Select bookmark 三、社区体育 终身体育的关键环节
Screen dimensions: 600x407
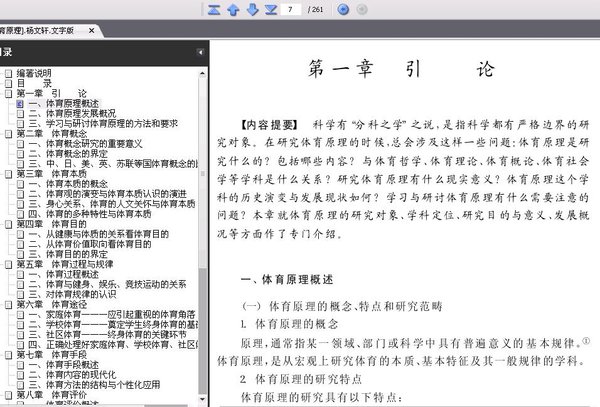pos(108,335)
